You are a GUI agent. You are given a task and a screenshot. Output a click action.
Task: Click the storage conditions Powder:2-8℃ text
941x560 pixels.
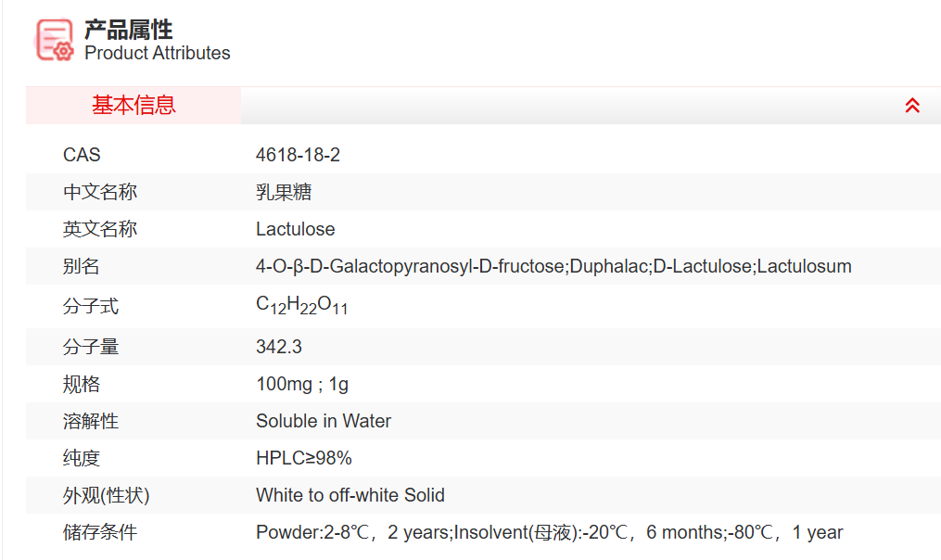549,532
